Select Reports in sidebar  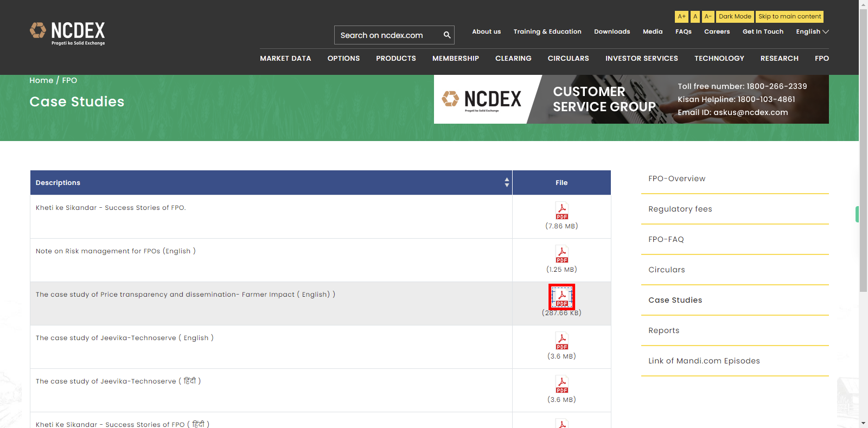coord(735,330)
